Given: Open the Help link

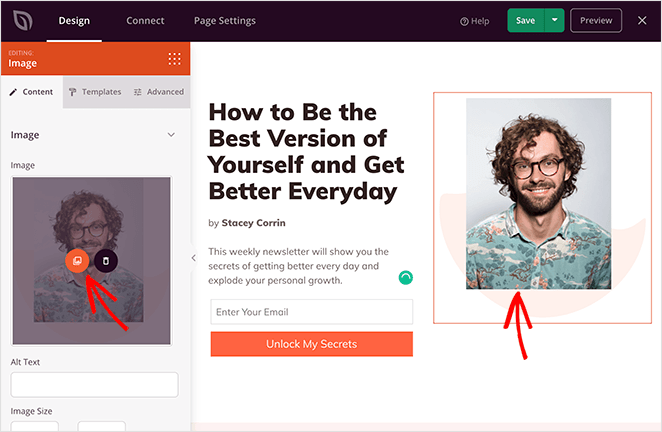Looking at the screenshot, I should [475, 21].
